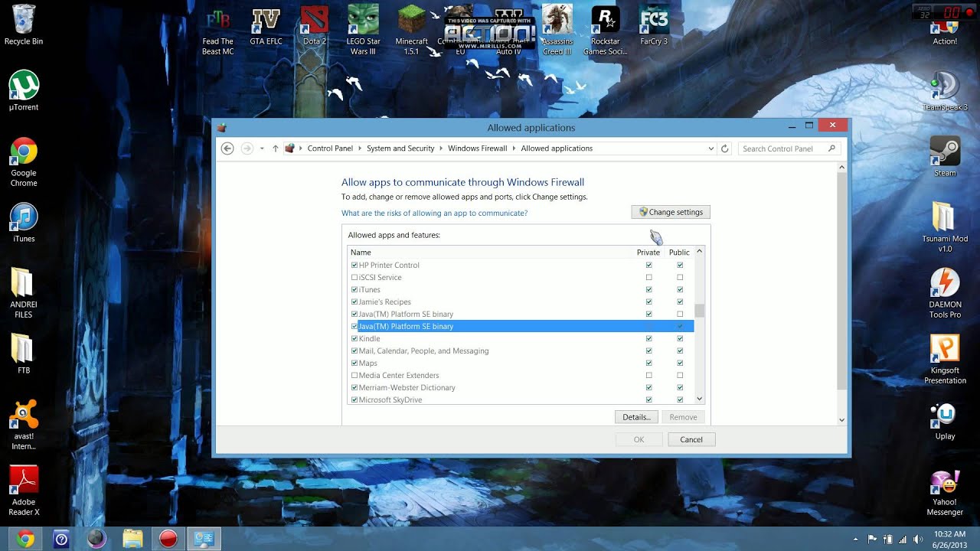
Task: Open File Explorer from the taskbar
Action: (132, 539)
